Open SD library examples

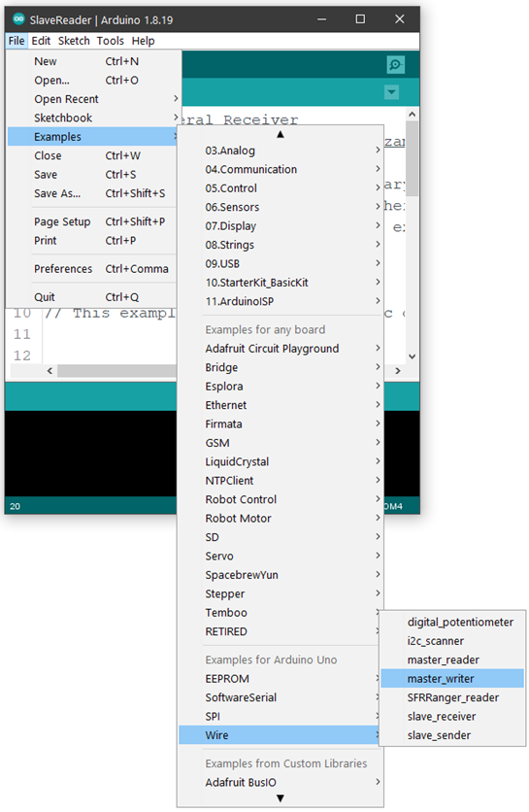280,538
